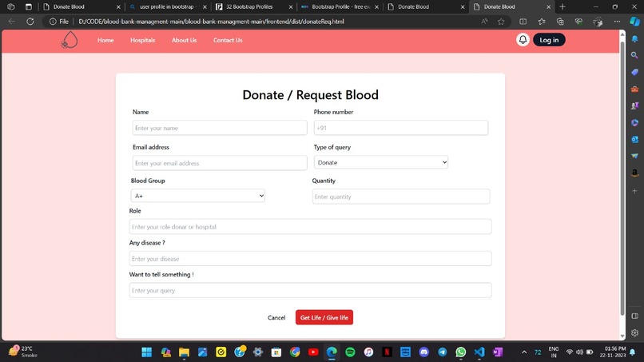Show hidden system tray icons chevron

pos(524,352)
